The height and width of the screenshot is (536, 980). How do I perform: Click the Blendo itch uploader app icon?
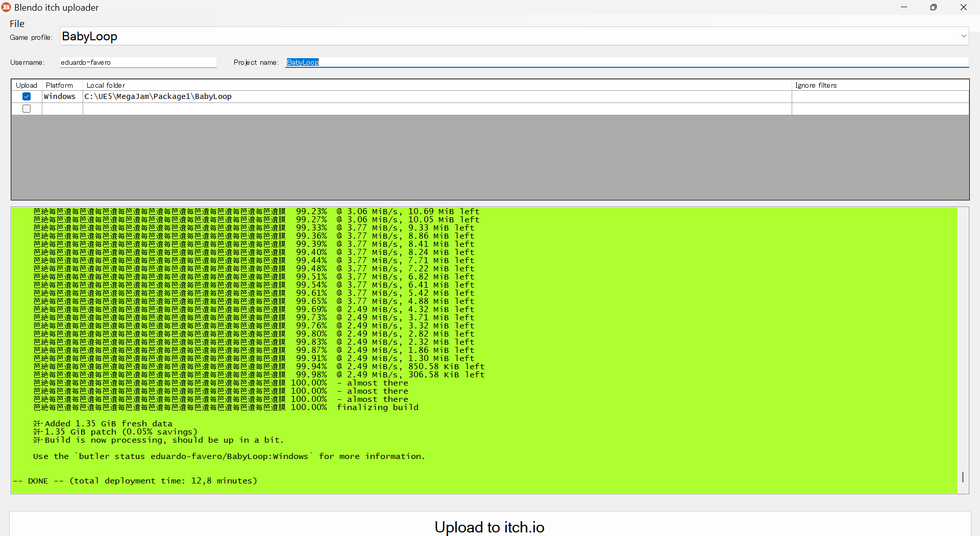pyautogui.click(x=6, y=7)
